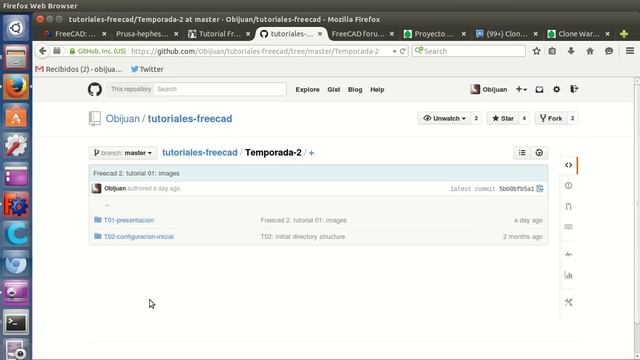Open the Blog link
Screen dimensions: 640x360
coord(355,89)
